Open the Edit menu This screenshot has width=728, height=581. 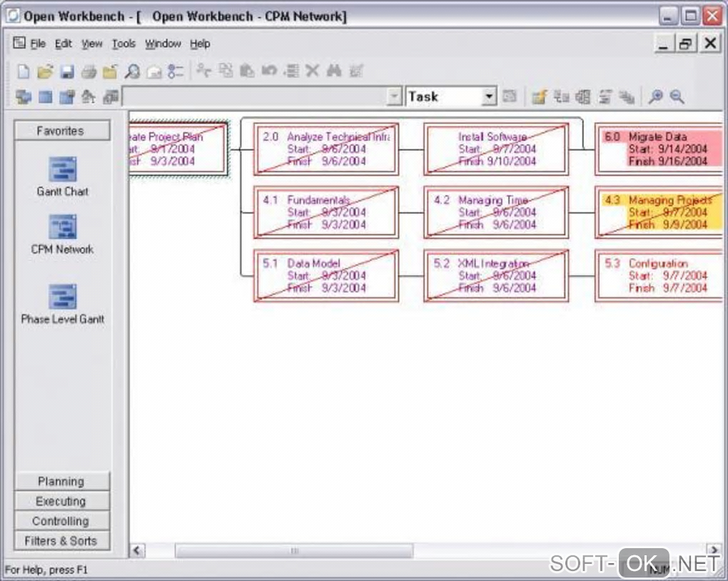pos(63,44)
